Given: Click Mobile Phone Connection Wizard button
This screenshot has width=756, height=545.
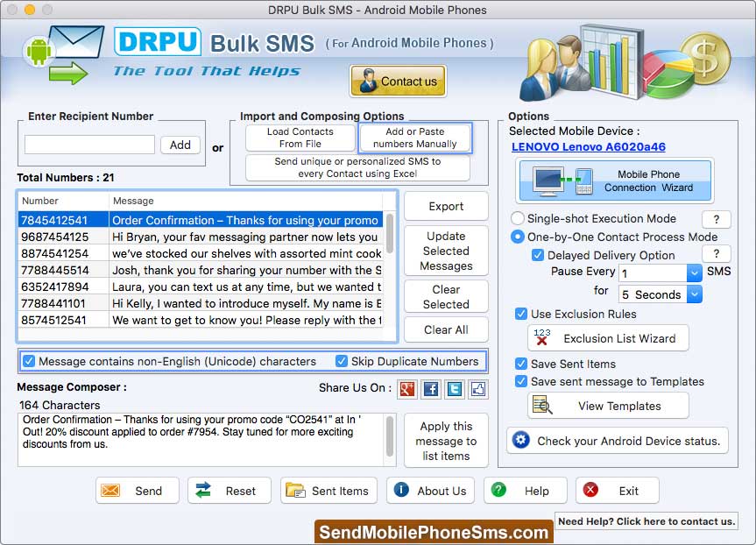Looking at the screenshot, I should (x=615, y=180).
